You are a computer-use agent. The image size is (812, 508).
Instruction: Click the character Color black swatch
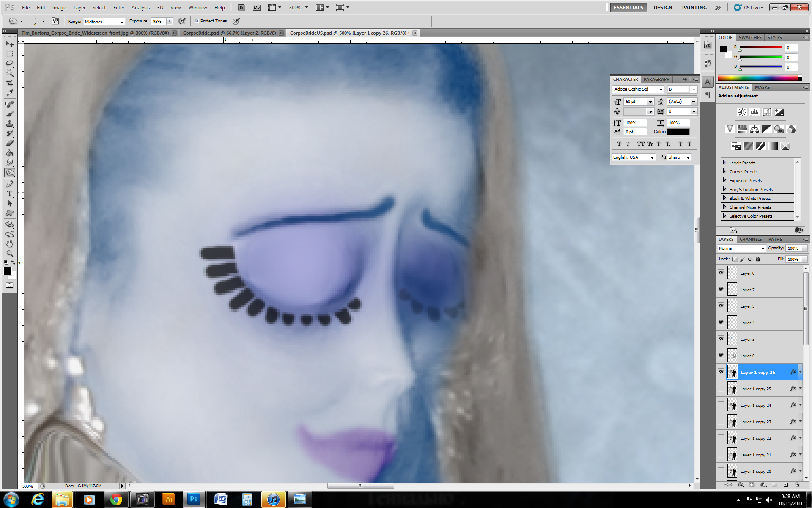coord(678,132)
